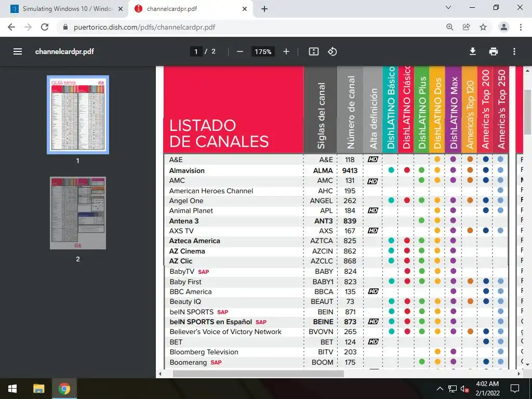This screenshot has height=399, width=532.
Task: Click the 'DishLATINO Max' column header
Action: [454, 113]
